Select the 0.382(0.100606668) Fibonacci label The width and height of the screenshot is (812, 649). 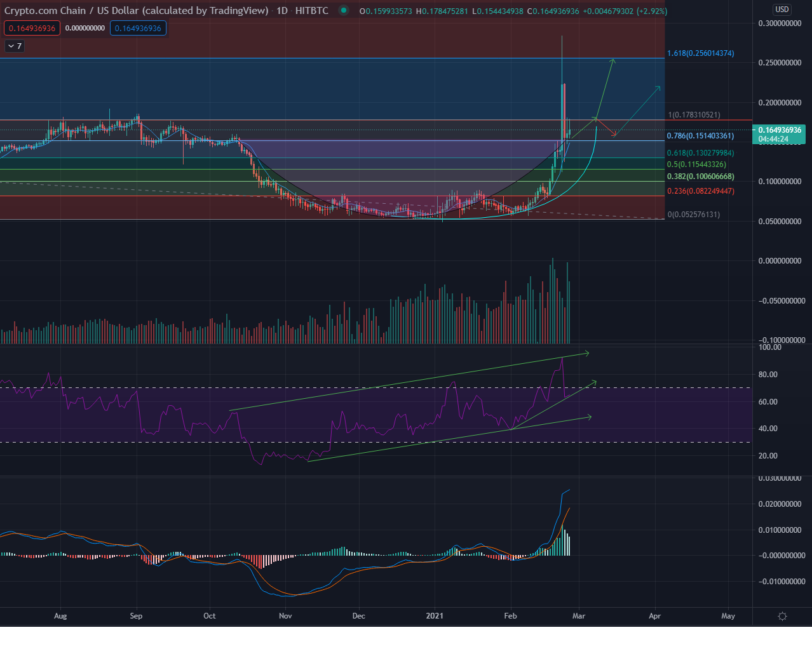[700, 177]
